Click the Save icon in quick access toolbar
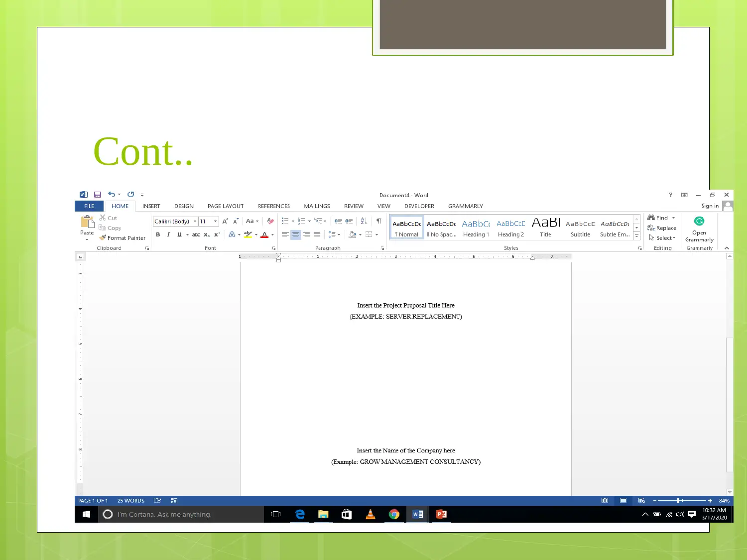This screenshot has width=747, height=560. pyautogui.click(x=98, y=195)
